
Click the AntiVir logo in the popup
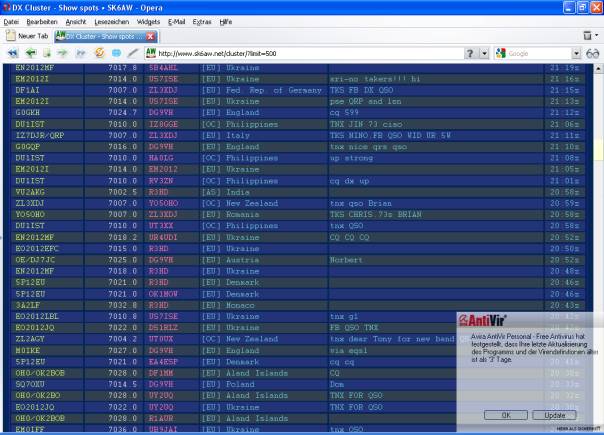click(x=483, y=321)
